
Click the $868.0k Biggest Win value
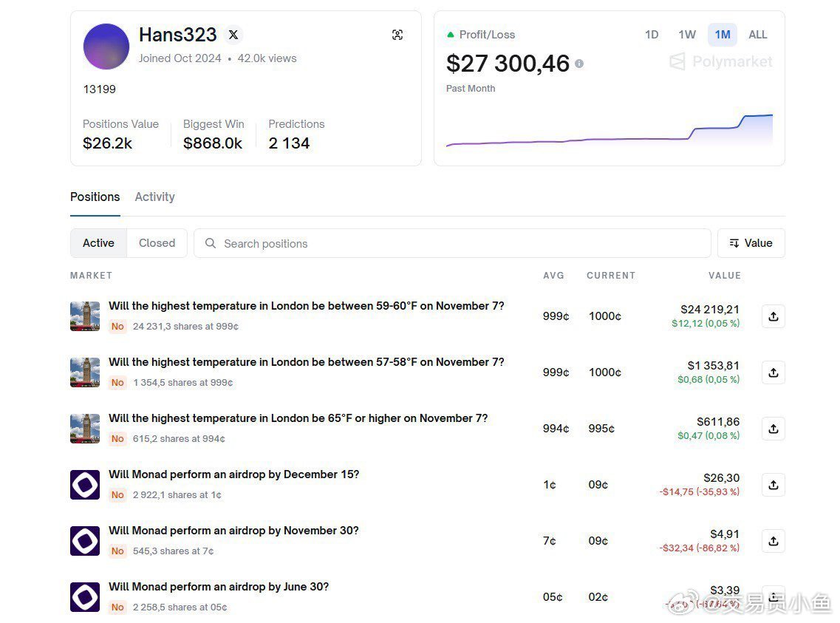(213, 143)
